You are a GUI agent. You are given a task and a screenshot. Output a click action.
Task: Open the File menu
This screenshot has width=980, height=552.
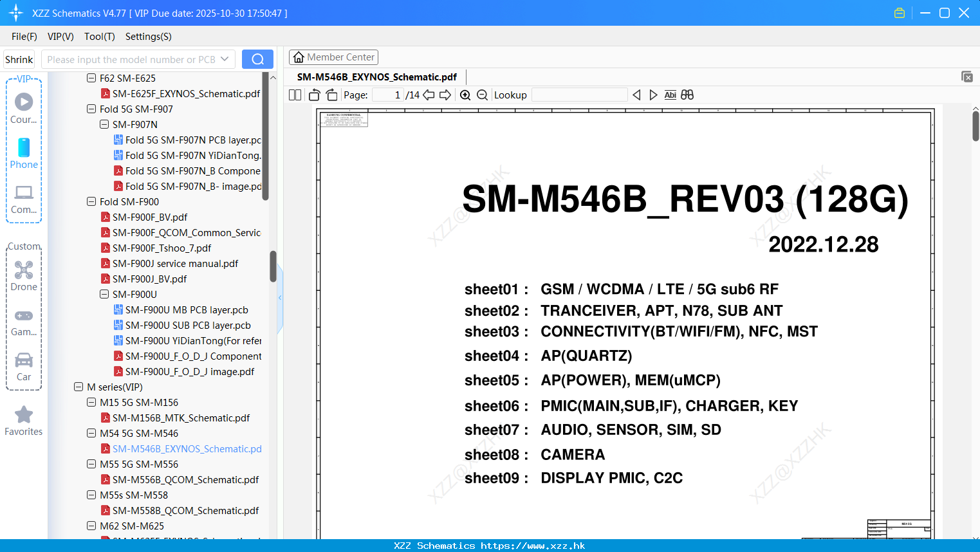tap(24, 37)
